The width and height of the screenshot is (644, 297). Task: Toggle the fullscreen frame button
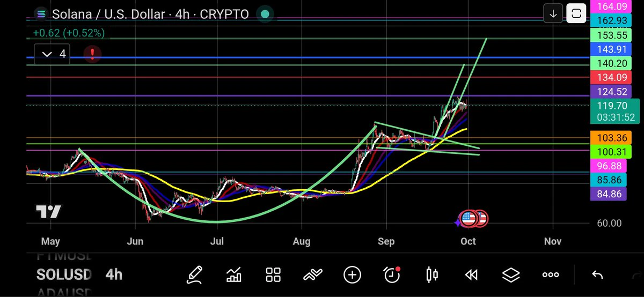tap(576, 13)
